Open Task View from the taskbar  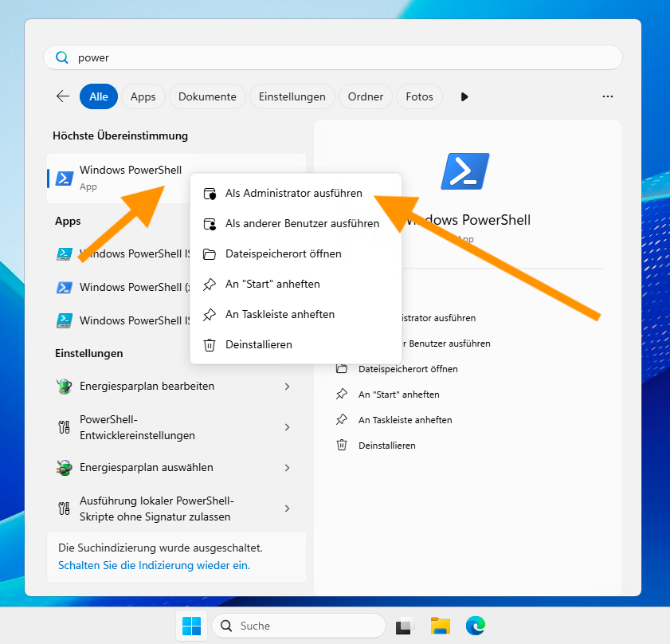[x=406, y=626]
